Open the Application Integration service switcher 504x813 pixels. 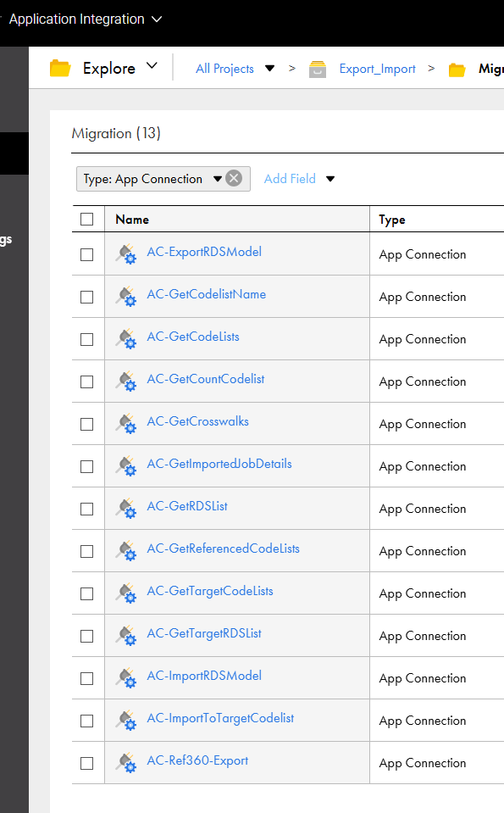(85, 19)
